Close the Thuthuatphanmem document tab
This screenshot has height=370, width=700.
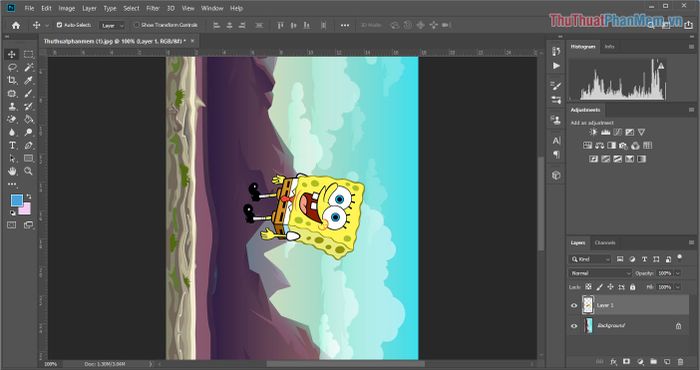pyautogui.click(x=192, y=41)
